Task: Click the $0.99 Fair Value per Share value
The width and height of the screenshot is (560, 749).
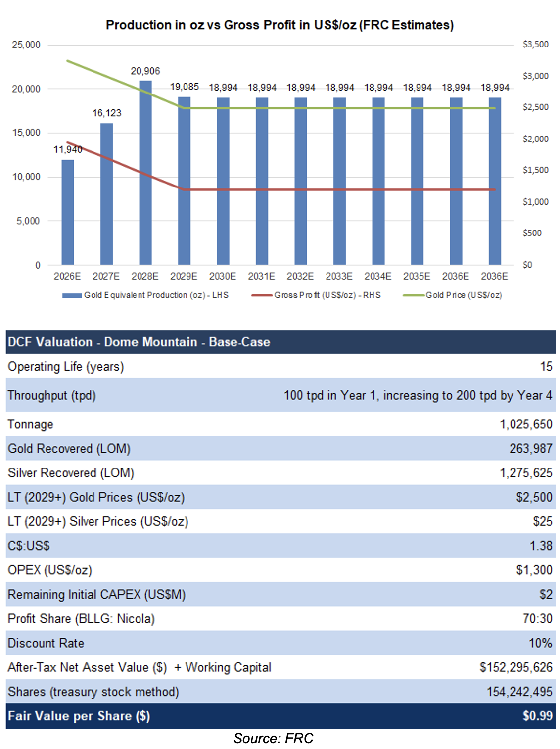Action: 537,716
